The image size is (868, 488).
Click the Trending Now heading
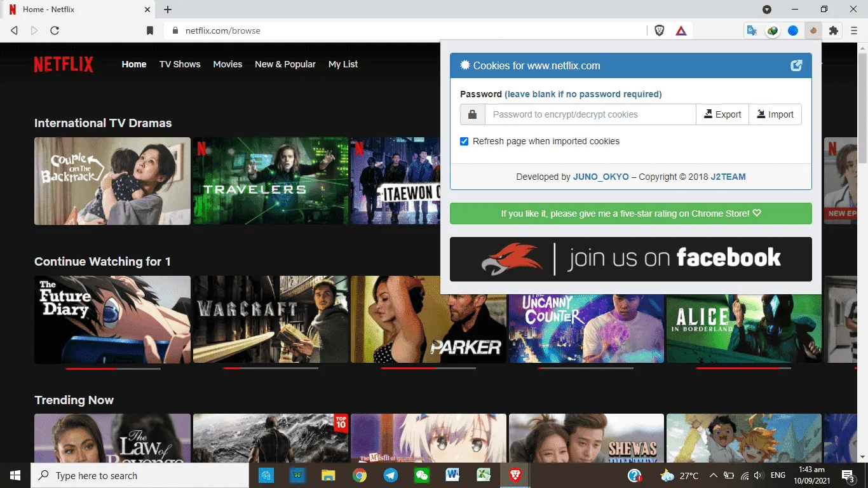click(x=74, y=400)
